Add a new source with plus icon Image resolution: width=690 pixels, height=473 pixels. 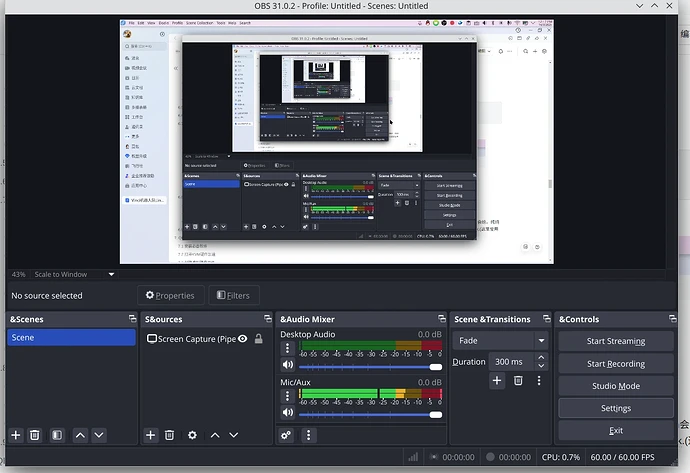[x=150, y=435]
